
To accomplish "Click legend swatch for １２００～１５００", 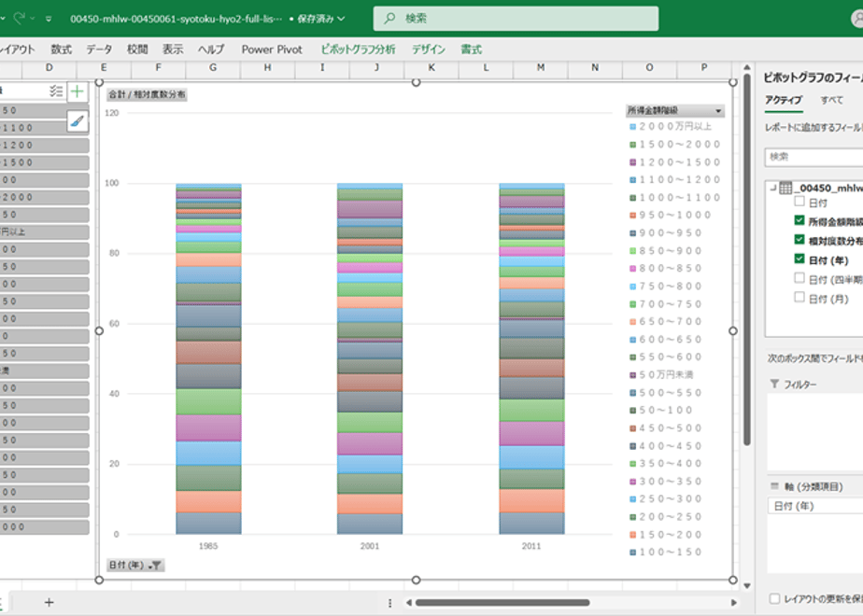I will click(633, 162).
